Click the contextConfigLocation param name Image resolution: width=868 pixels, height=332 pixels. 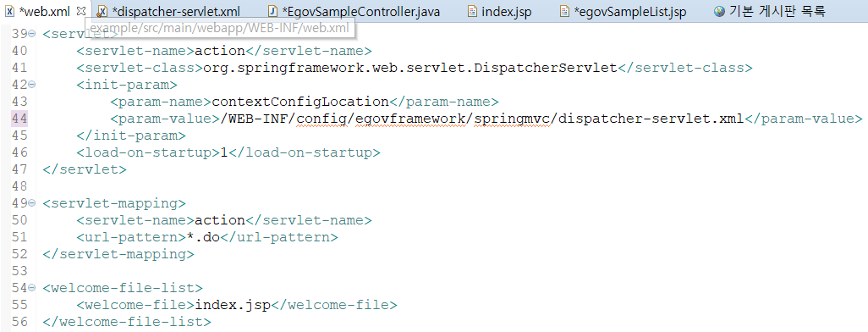pos(300,102)
